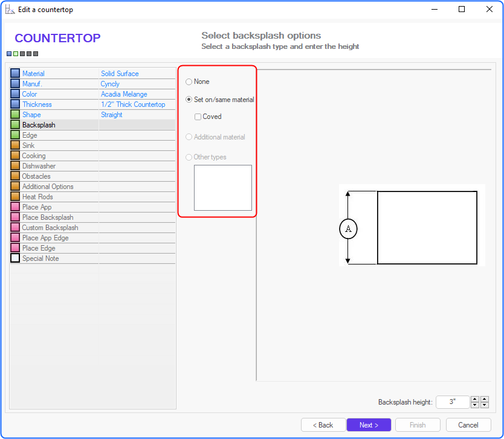Click the Backsplash height input field
The image size is (504, 439).
coord(453,402)
